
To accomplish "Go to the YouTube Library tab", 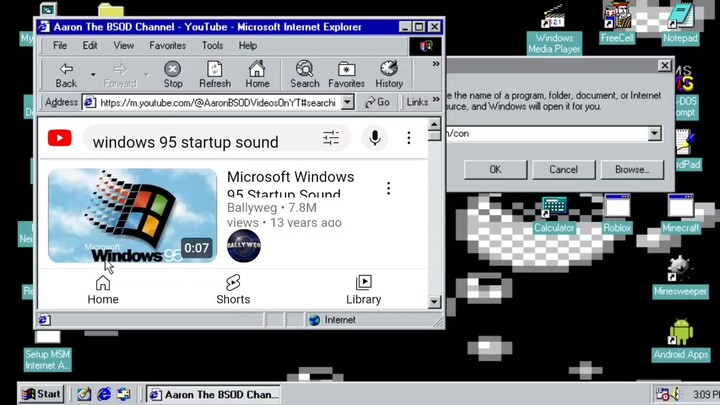I will click(364, 290).
